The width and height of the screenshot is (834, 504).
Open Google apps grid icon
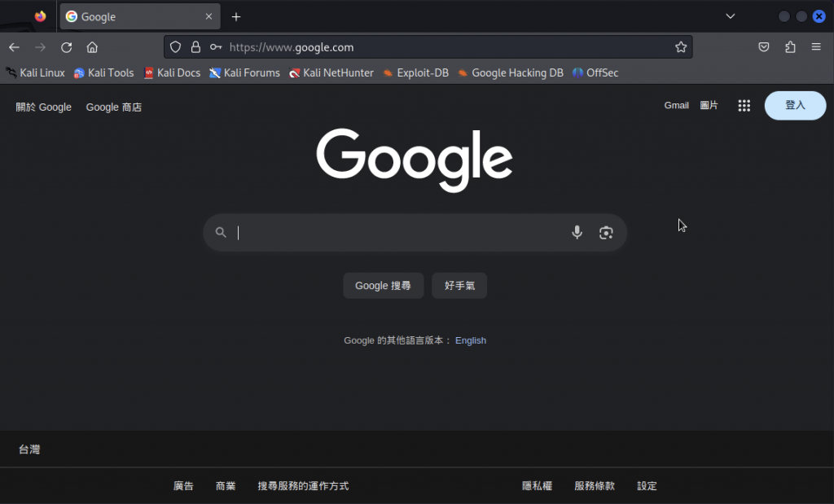[x=744, y=105]
